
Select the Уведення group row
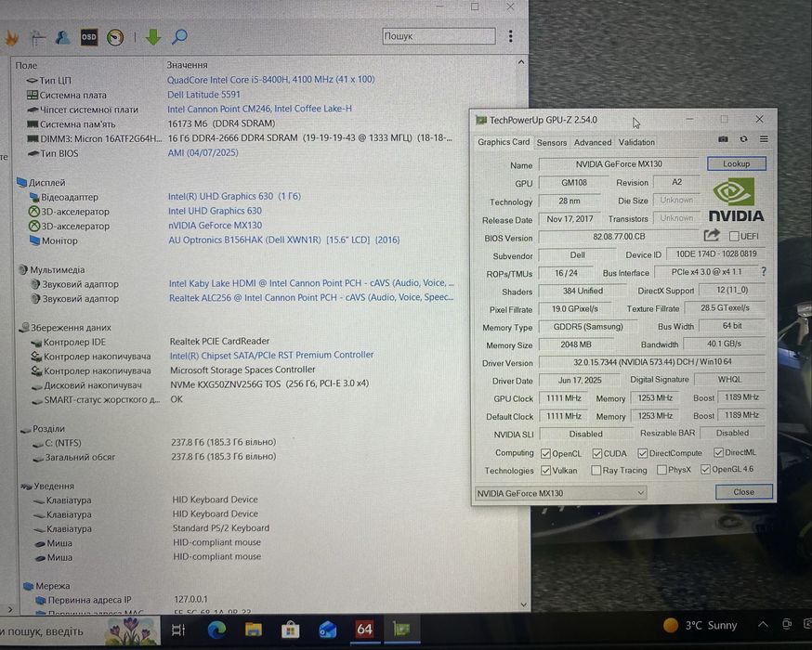47,486
